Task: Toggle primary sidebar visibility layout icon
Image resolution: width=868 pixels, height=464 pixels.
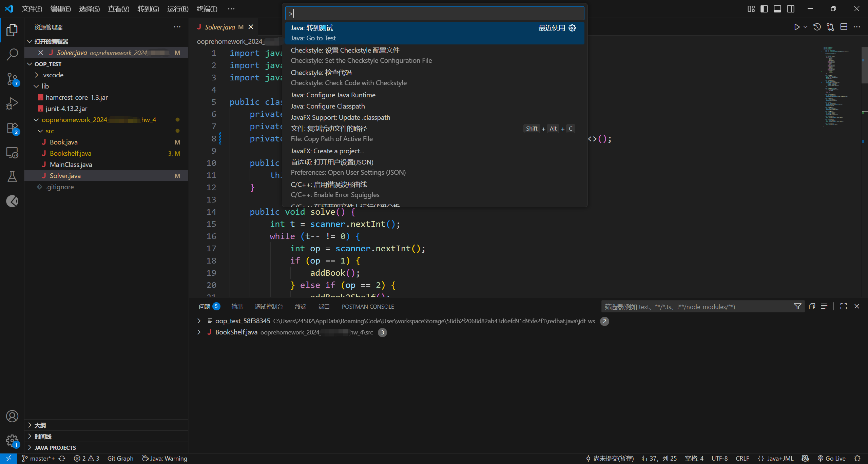Action: [764, 9]
